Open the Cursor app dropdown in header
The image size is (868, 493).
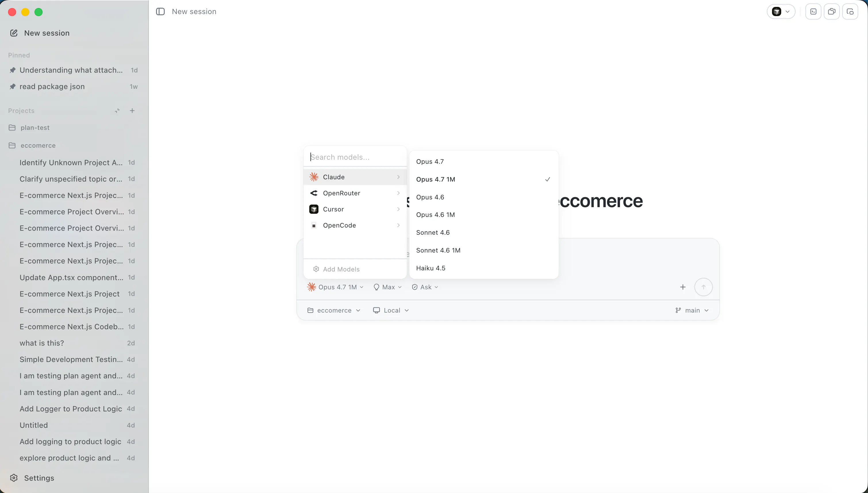(x=781, y=11)
